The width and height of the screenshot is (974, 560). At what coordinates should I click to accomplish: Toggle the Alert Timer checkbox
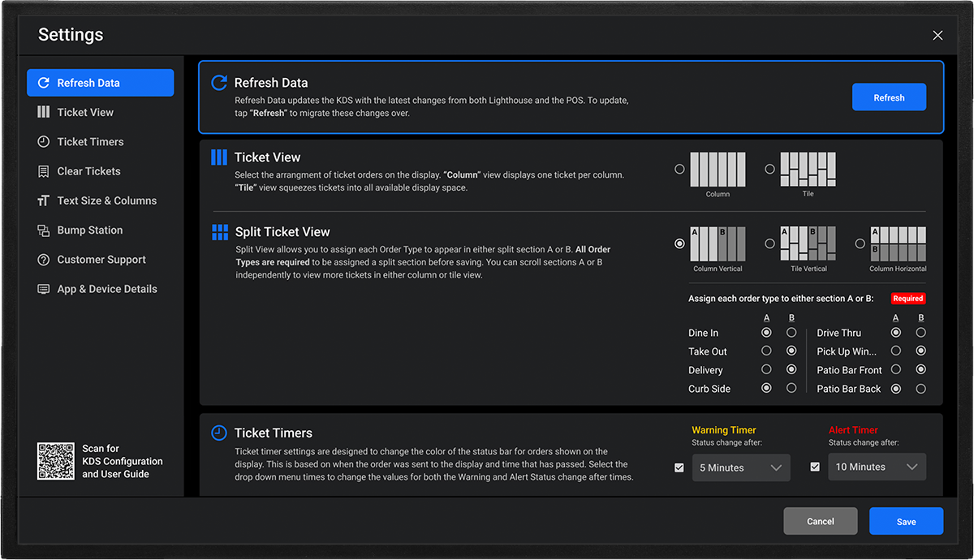point(815,467)
